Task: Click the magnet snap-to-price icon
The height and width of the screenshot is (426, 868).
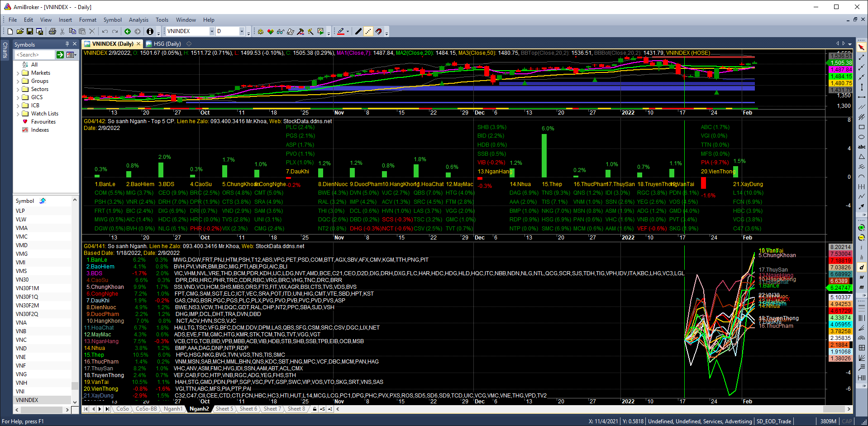Action: tap(379, 31)
